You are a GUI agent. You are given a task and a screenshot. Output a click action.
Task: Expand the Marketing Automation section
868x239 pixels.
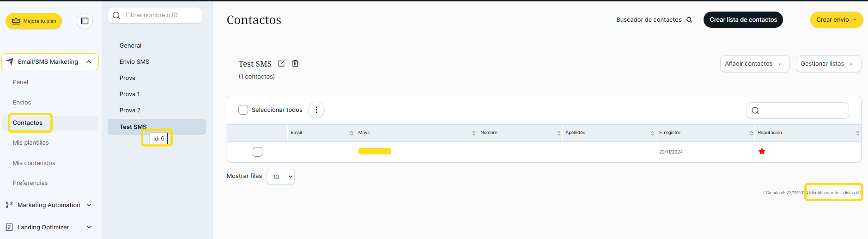[x=49, y=205]
